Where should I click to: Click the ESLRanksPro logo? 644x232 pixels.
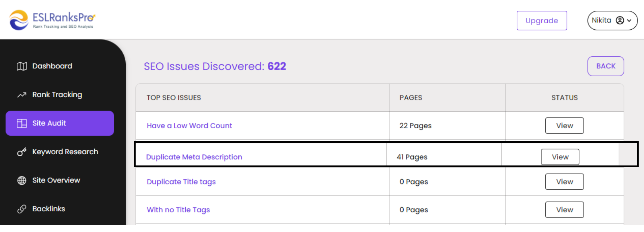click(x=52, y=20)
